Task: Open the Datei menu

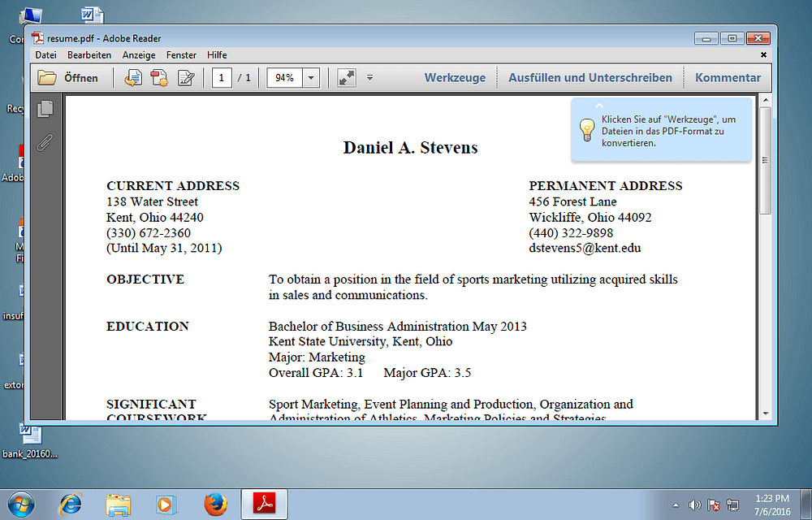Action: (x=45, y=55)
